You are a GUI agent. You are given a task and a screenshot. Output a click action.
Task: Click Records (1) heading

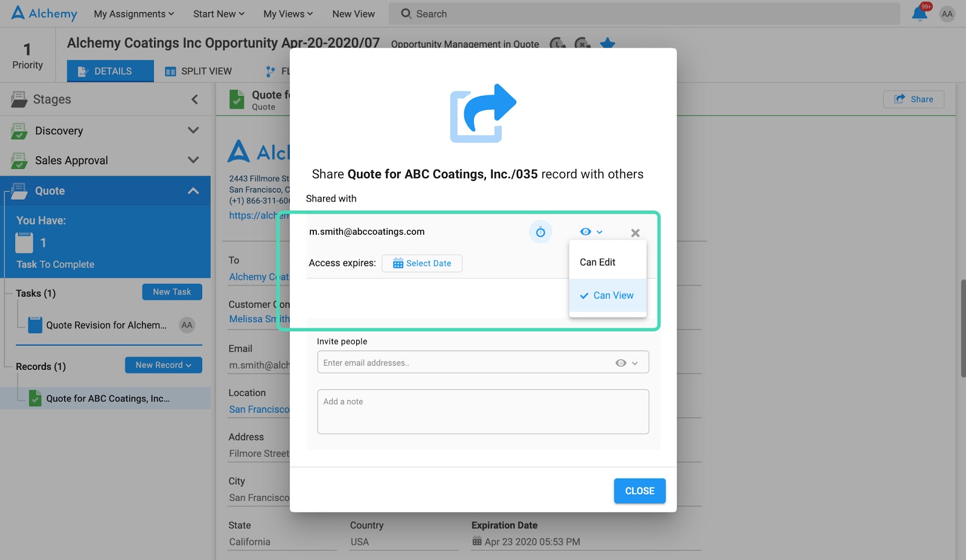click(40, 366)
